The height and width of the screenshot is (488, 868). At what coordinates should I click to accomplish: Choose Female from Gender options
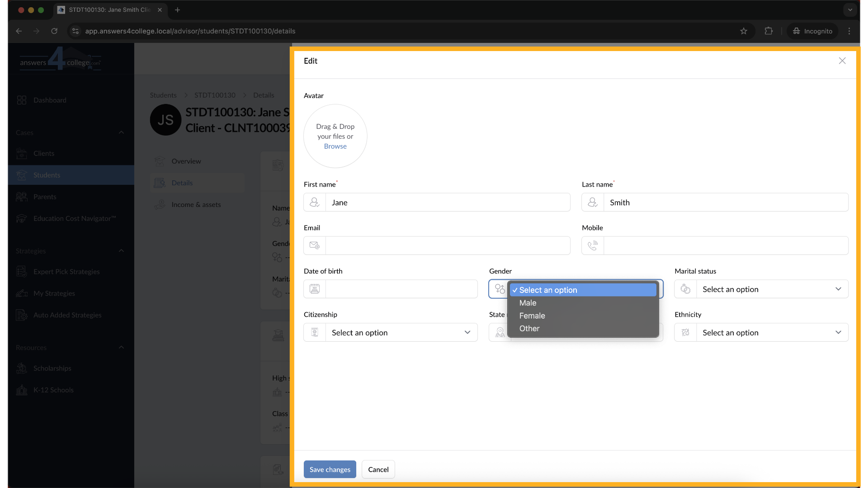(x=532, y=316)
